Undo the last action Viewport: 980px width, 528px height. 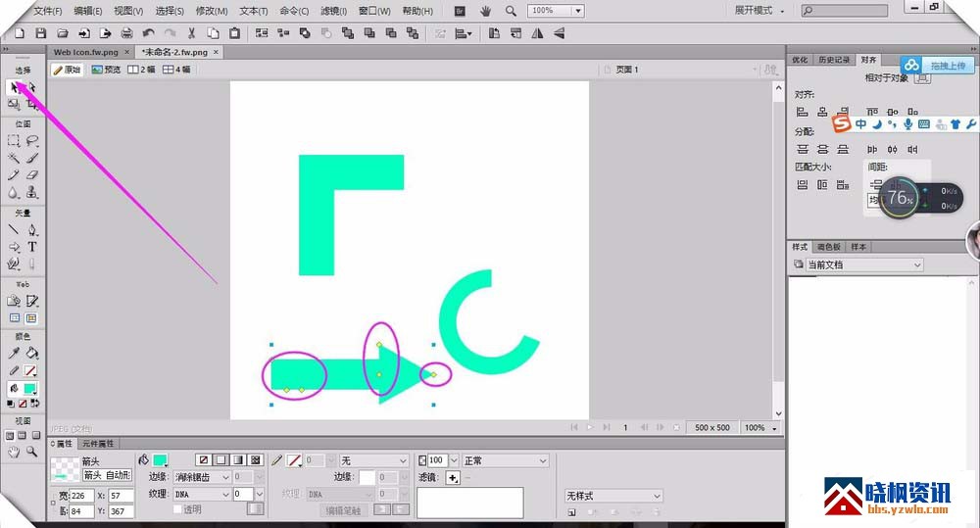pyautogui.click(x=148, y=33)
